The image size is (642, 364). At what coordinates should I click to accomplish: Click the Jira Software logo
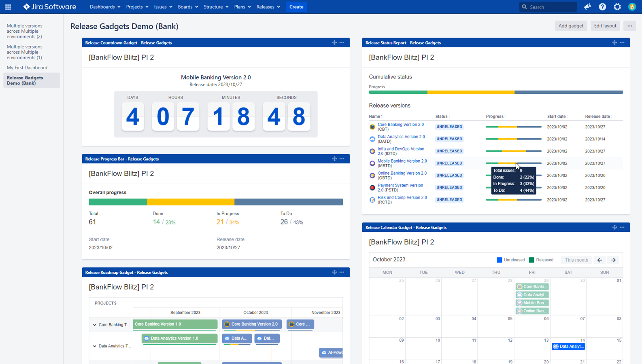click(x=49, y=7)
